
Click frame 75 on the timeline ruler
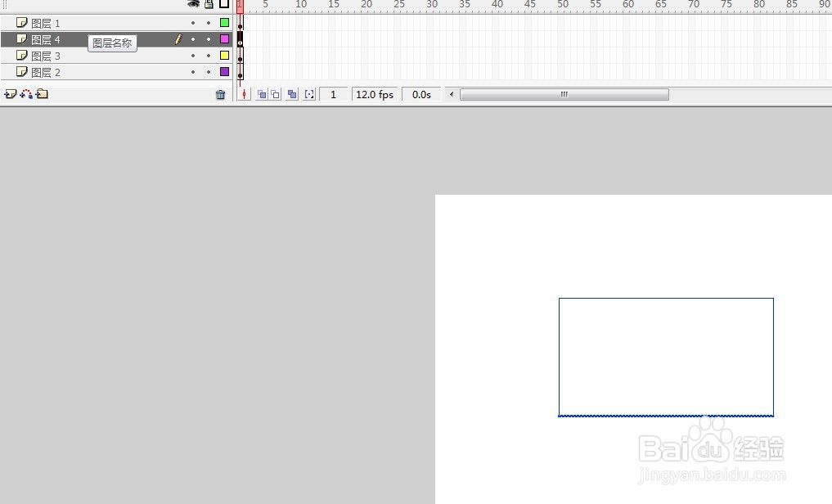pyautogui.click(x=726, y=5)
